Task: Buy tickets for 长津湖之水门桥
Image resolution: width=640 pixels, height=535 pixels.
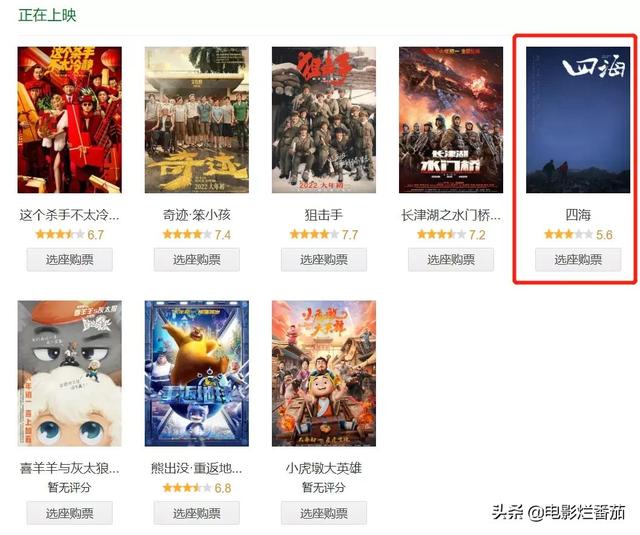Action: [x=451, y=260]
